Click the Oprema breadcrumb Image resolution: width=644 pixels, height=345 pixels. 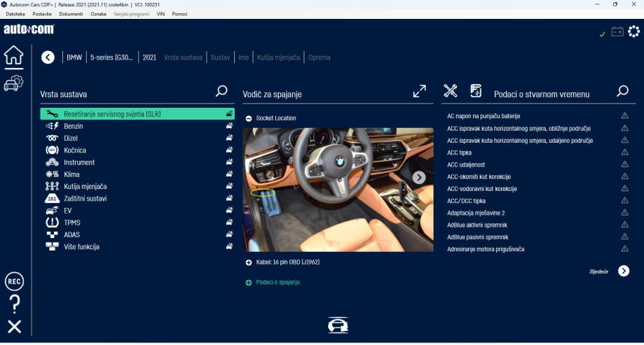click(319, 57)
